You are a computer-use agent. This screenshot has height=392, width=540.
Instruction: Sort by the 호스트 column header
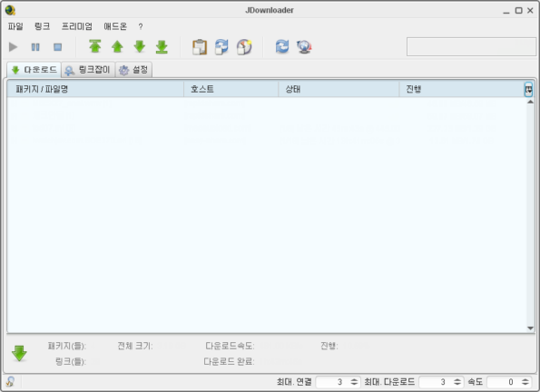[231, 89]
